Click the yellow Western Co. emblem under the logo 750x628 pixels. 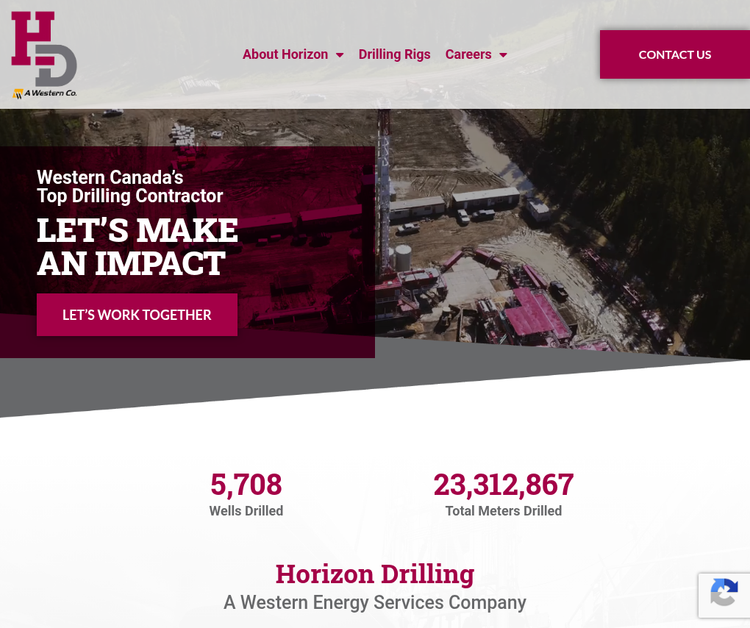tap(18, 94)
